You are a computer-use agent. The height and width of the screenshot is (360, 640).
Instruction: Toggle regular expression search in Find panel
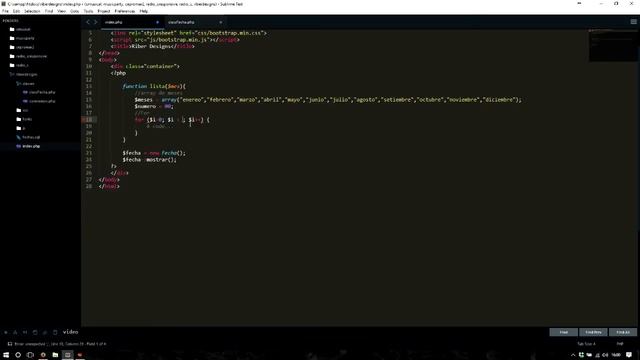coord(6,332)
